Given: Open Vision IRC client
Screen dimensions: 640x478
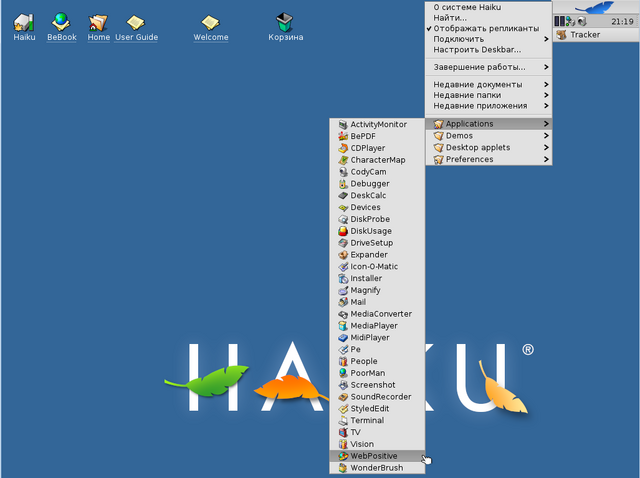Looking at the screenshot, I should point(377,444).
